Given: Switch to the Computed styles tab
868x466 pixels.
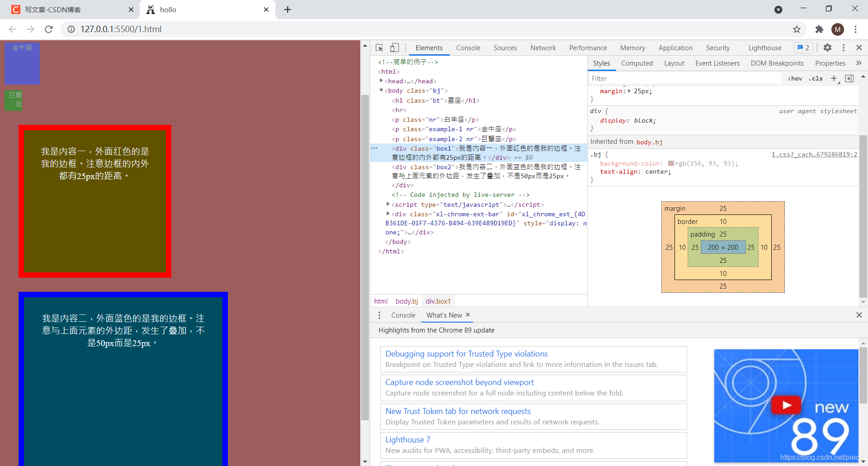Looking at the screenshot, I should click(x=637, y=63).
